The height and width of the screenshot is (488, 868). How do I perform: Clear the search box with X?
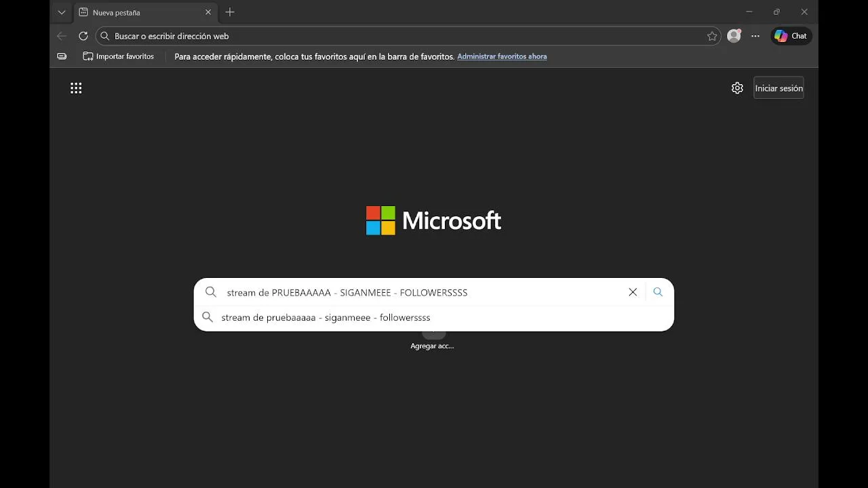633,292
